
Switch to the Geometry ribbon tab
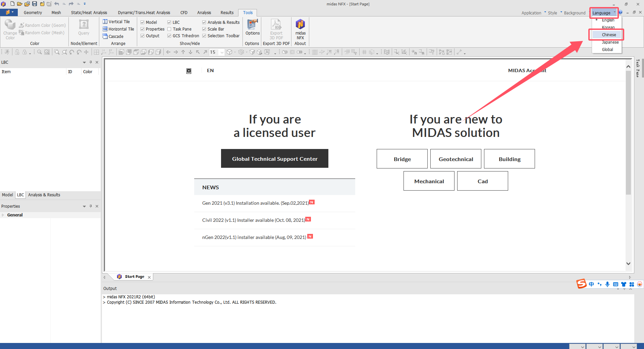click(x=33, y=12)
